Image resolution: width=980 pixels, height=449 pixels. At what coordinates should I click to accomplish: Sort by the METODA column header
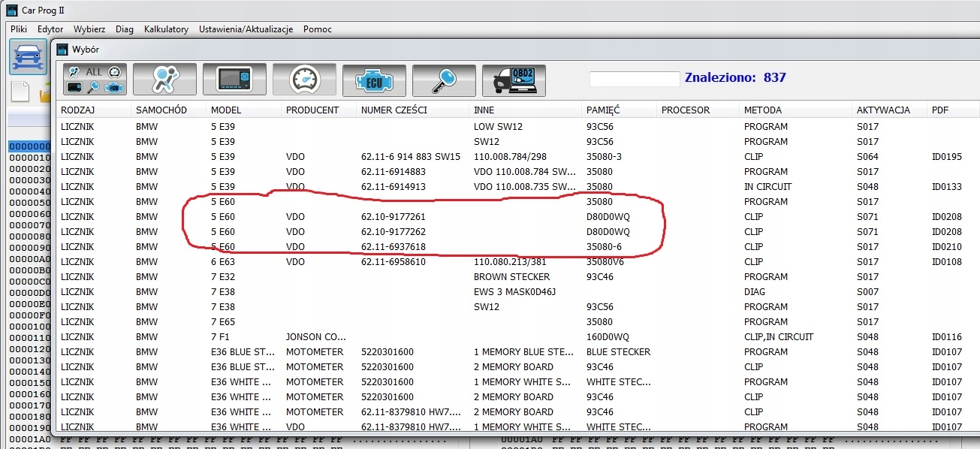tap(796, 110)
